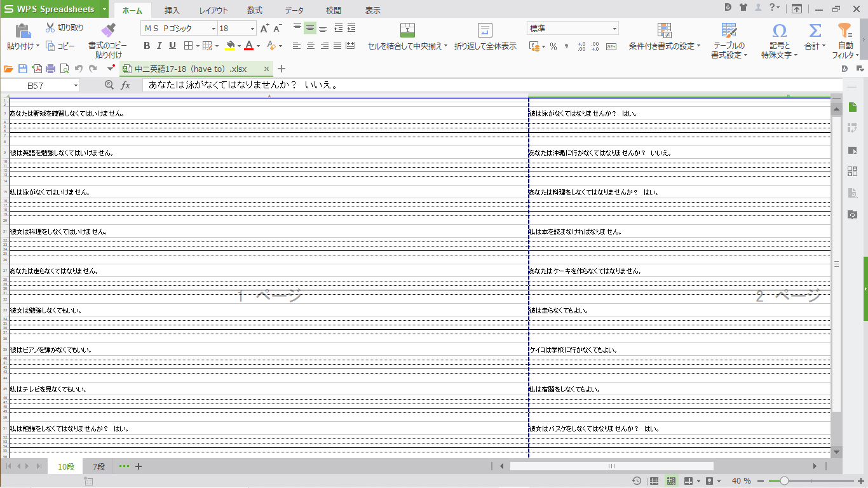Apply percent style format
This screenshot has width=868, height=488.
553,46
